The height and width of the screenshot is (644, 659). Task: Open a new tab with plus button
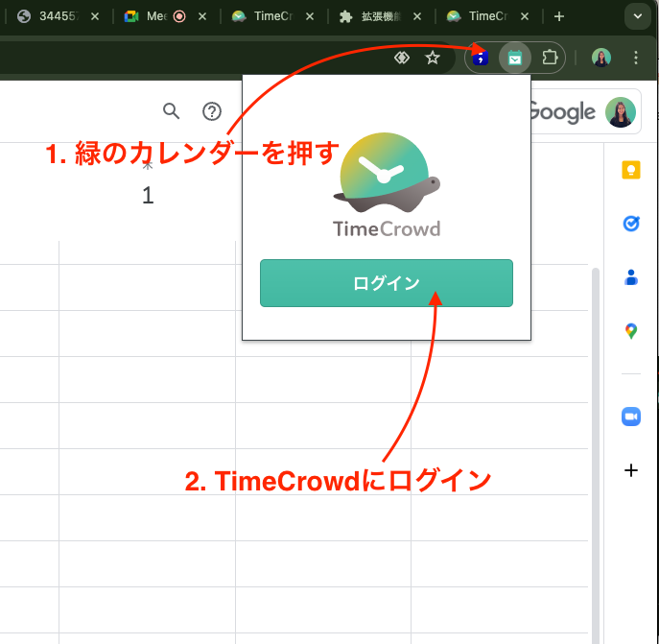(558, 16)
